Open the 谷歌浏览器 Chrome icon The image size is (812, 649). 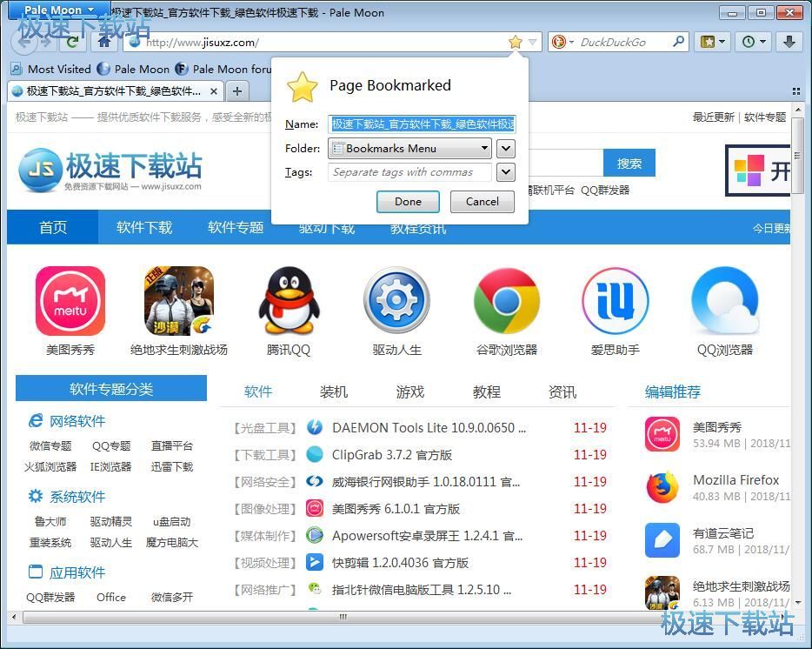[507, 301]
